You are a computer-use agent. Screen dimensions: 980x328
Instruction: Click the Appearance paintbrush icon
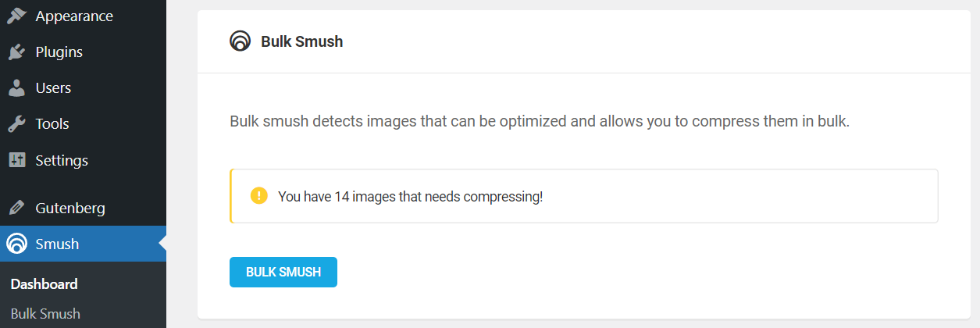click(16, 16)
